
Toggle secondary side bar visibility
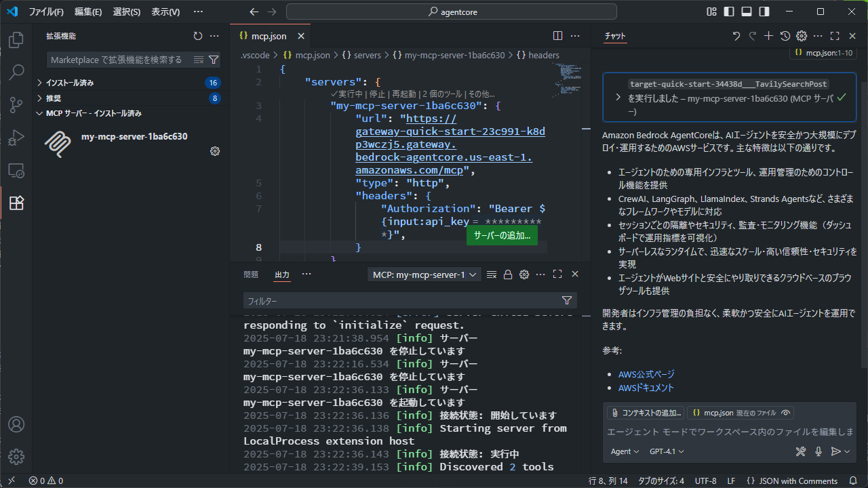[x=764, y=12]
